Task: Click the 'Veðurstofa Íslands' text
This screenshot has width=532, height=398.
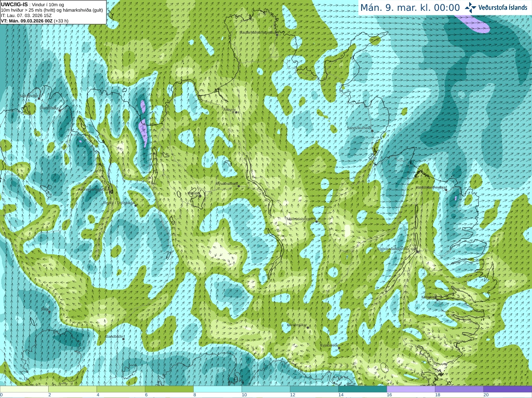Action: [503, 7]
